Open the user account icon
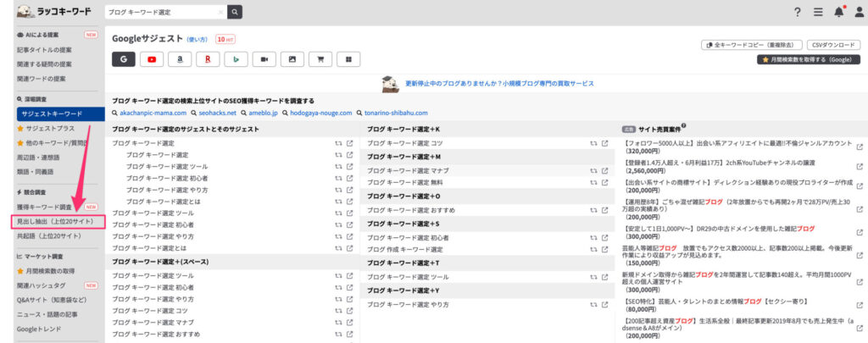Screen dimensions: 868x343 coord(859,12)
